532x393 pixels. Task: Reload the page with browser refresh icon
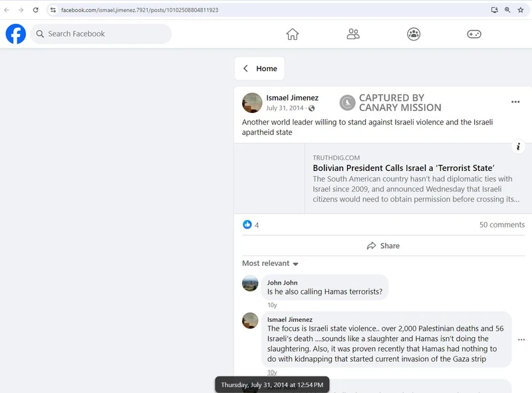[x=35, y=10]
